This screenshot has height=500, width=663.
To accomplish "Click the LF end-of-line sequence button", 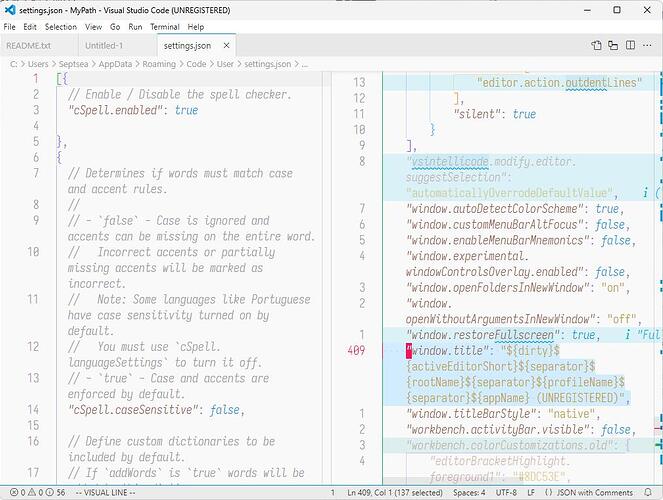I will pyautogui.click(x=533, y=493).
